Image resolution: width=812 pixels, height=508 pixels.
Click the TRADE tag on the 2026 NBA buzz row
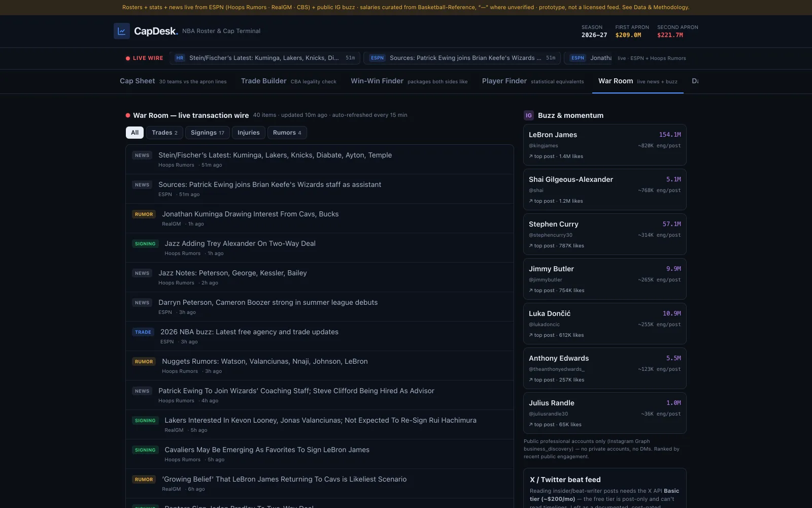(143, 332)
